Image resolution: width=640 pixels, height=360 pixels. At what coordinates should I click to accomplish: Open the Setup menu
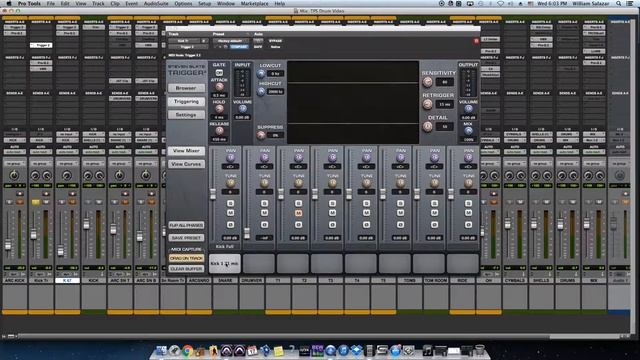(204, 3)
